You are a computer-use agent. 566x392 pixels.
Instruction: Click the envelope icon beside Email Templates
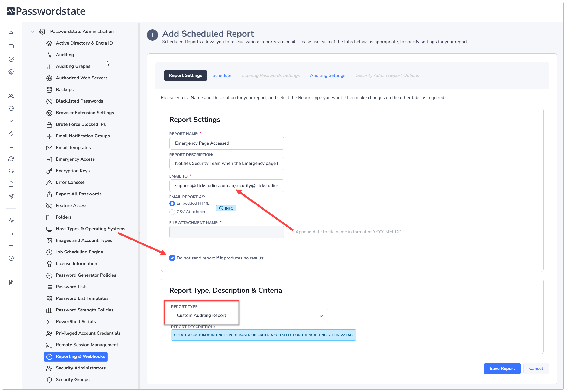click(49, 148)
